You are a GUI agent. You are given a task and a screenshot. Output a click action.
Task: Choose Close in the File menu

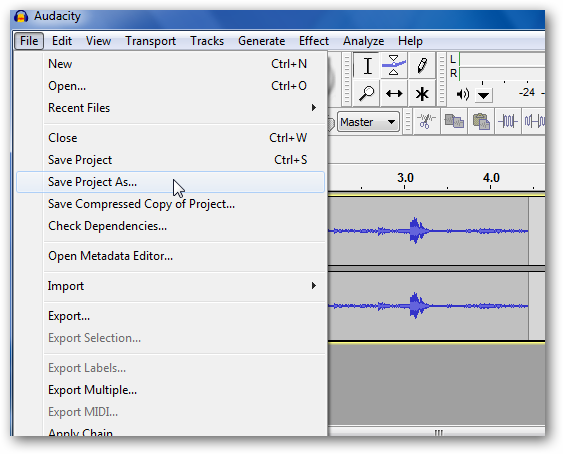(171, 138)
